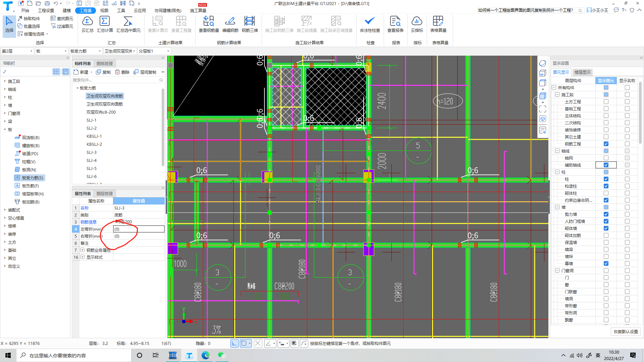Click 拾取构件 tool

coord(29,18)
